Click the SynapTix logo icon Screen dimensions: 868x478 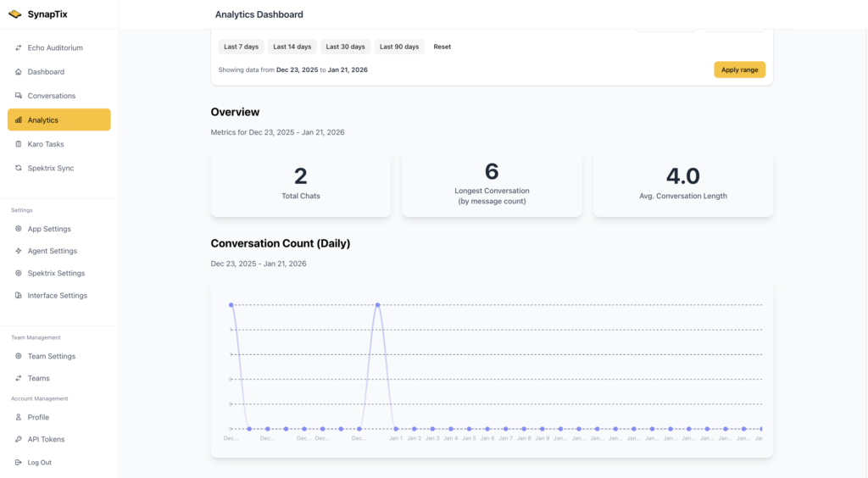[x=14, y=14]
